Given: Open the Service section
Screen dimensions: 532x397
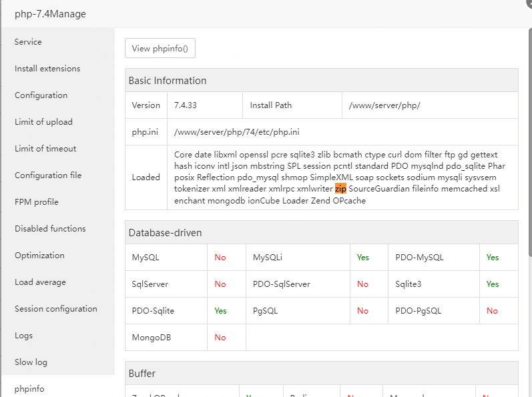Looking at the screenshot, I should pyautogui.click(x=28, y=42).
